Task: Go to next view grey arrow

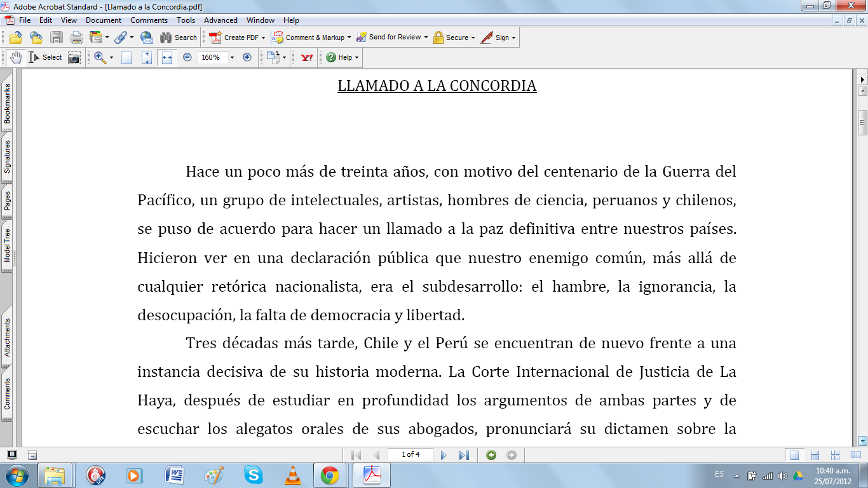Action: point(512,455)
